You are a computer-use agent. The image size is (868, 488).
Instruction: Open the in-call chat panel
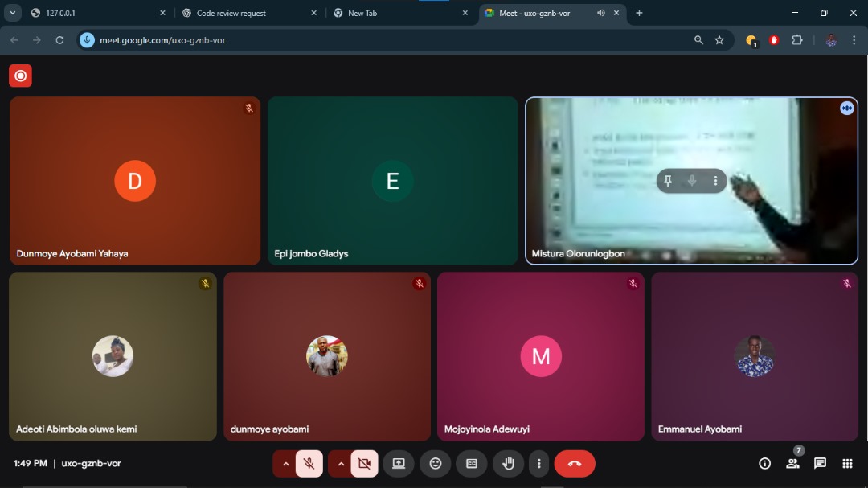tap(820, 464)
